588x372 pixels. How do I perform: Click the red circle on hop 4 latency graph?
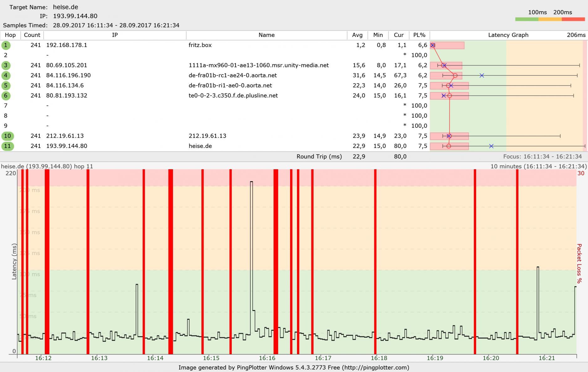pos(455,75)
